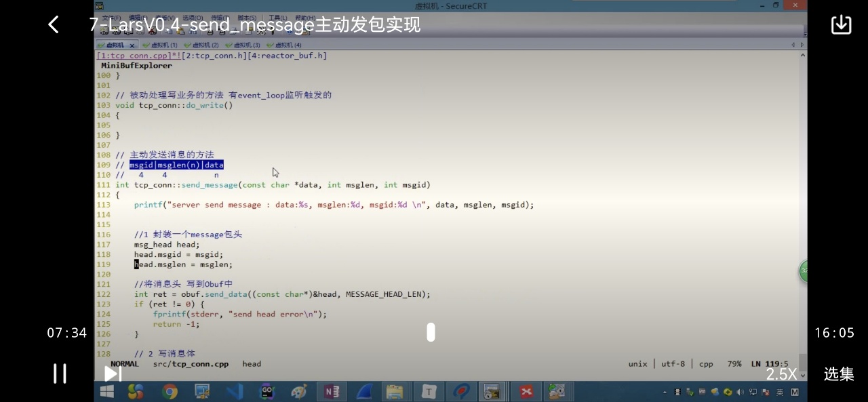Open the blue shark fin app in taskbar

pyautogui.click(x=364, y=392)
